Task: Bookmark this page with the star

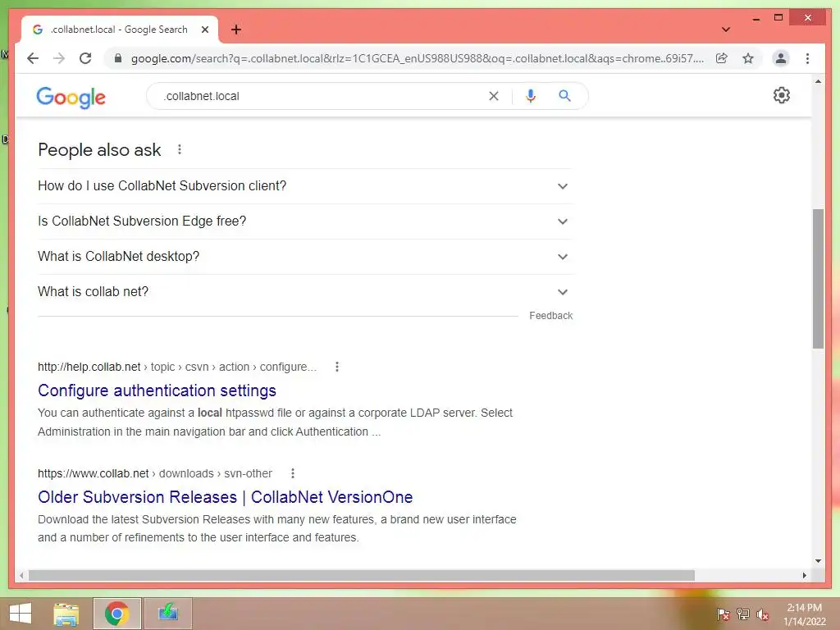Action: click(748, 58)
